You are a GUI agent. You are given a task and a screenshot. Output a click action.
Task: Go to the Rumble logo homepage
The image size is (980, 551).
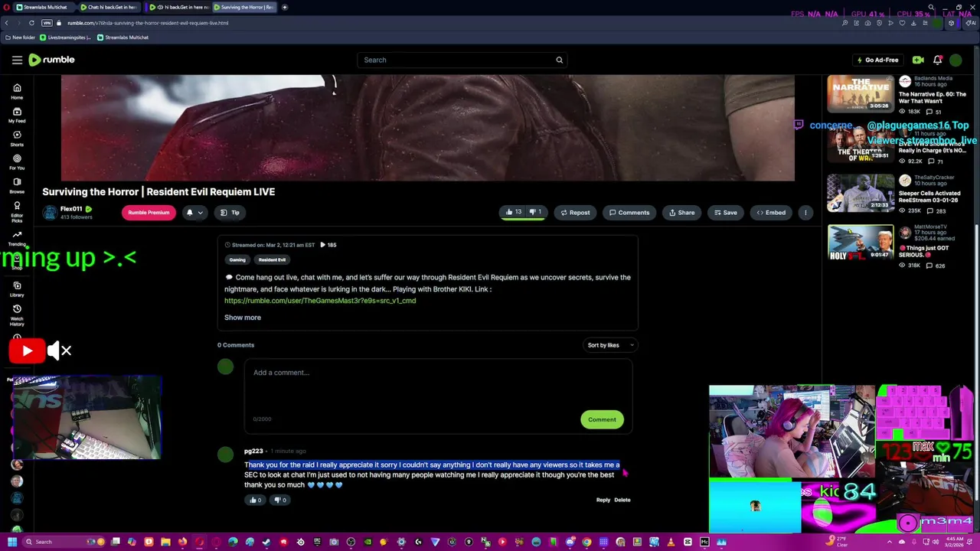(x=51, y=60)
